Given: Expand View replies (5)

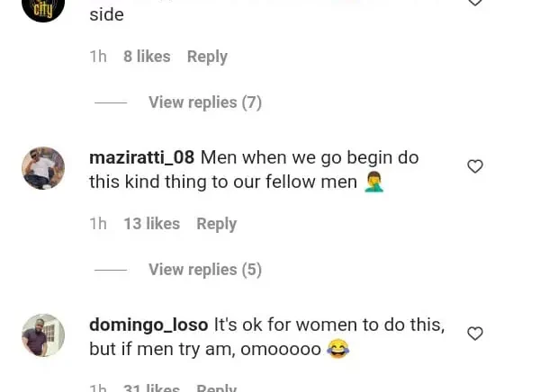Looking at the screenshot, I should 204,270.
